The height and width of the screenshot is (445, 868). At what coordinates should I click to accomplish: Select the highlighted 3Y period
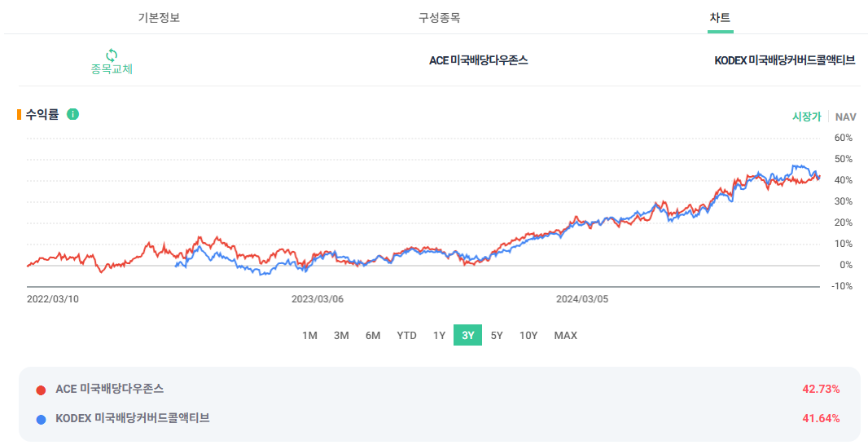coord(467,335)
